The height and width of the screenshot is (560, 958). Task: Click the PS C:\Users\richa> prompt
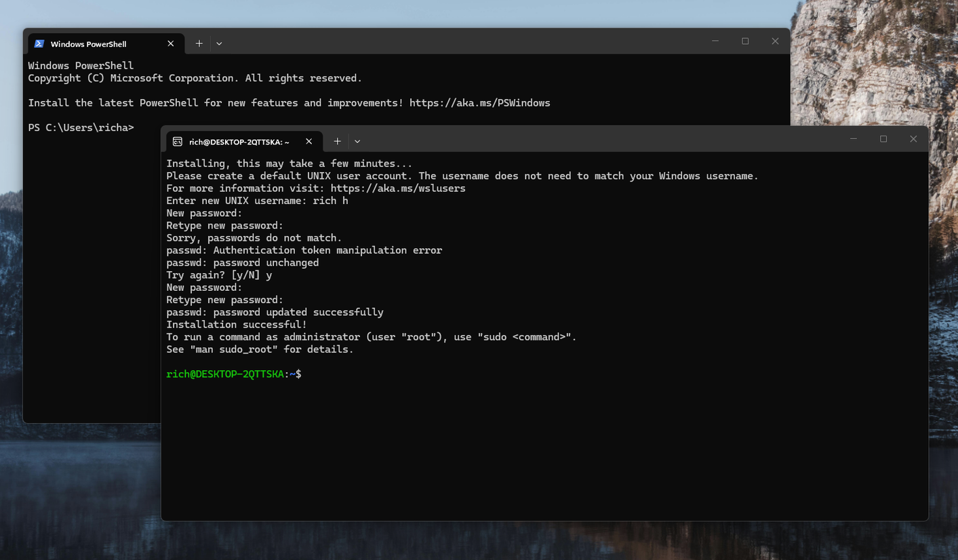click(x=81, y=127)
